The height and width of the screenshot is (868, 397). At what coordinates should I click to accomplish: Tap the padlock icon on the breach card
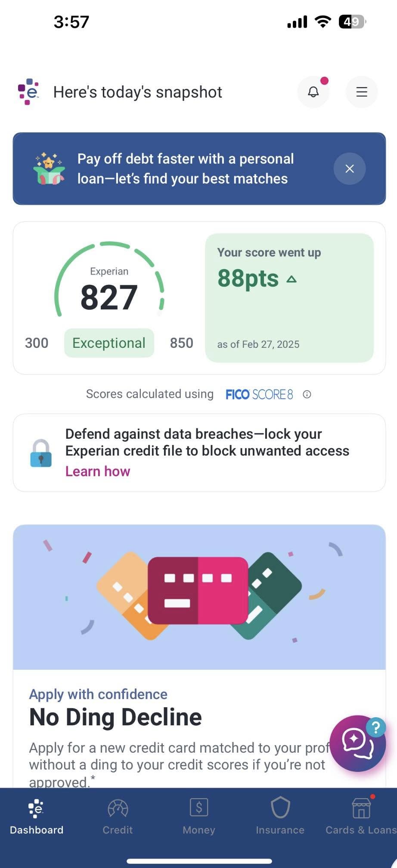41,452
